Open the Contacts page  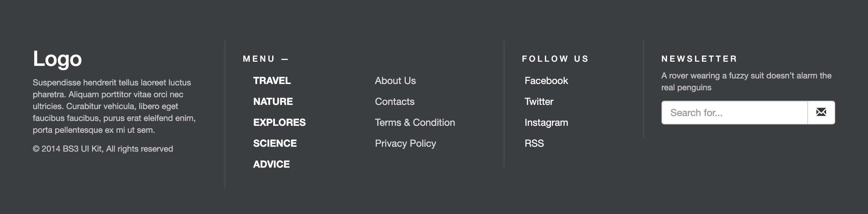point(395,101)
